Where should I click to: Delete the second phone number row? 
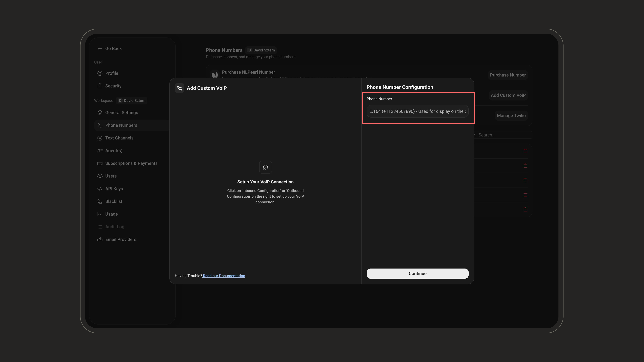[x=525, y=166]
